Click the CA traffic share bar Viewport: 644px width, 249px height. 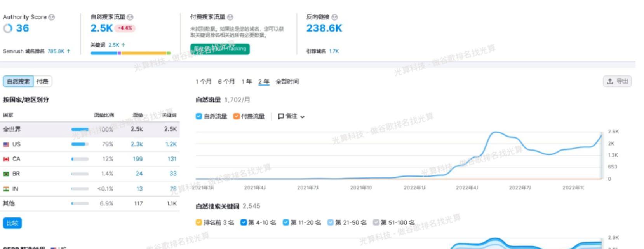pyautogui.click(x=80, y=159)
